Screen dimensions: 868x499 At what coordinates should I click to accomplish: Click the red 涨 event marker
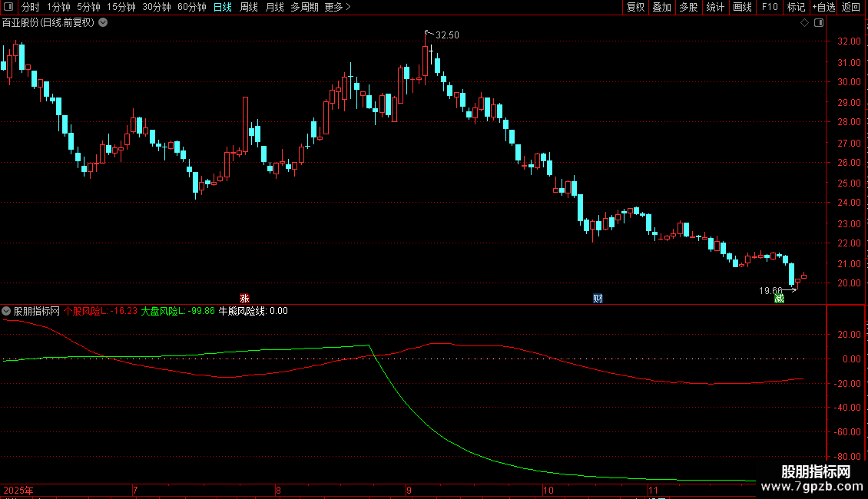click(244, 298)
